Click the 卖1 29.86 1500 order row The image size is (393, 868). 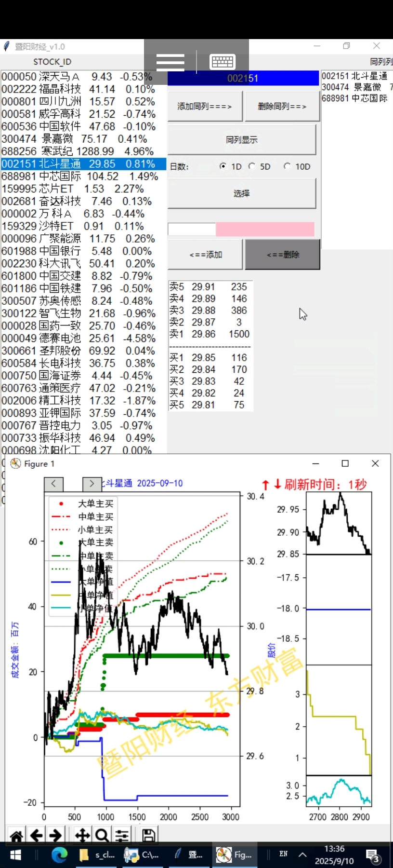point(210,334)
